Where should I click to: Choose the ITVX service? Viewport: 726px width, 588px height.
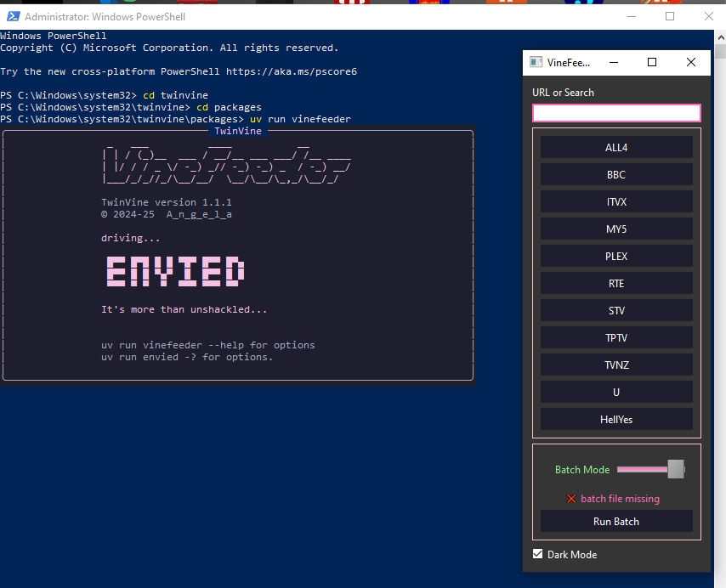pyautogui.click(x=616, y=202)
